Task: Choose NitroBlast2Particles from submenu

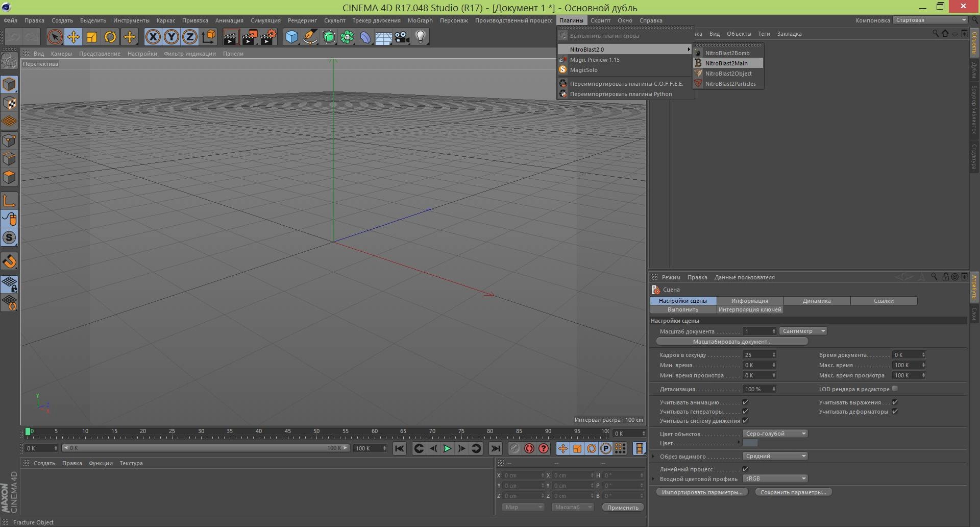Action: [728, 84]
